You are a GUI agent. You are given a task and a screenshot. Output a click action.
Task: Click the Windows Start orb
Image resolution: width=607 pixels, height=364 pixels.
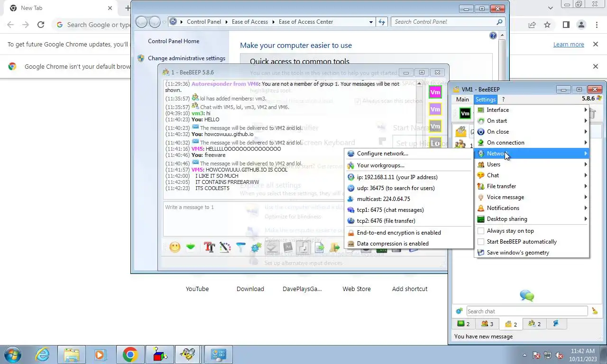[x=13, y=354]
